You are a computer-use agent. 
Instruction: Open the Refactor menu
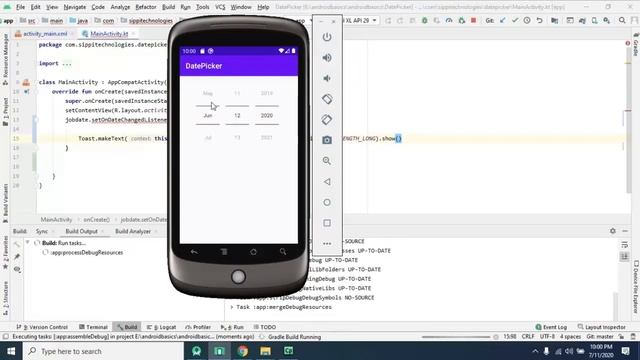[x=146, y=7]
